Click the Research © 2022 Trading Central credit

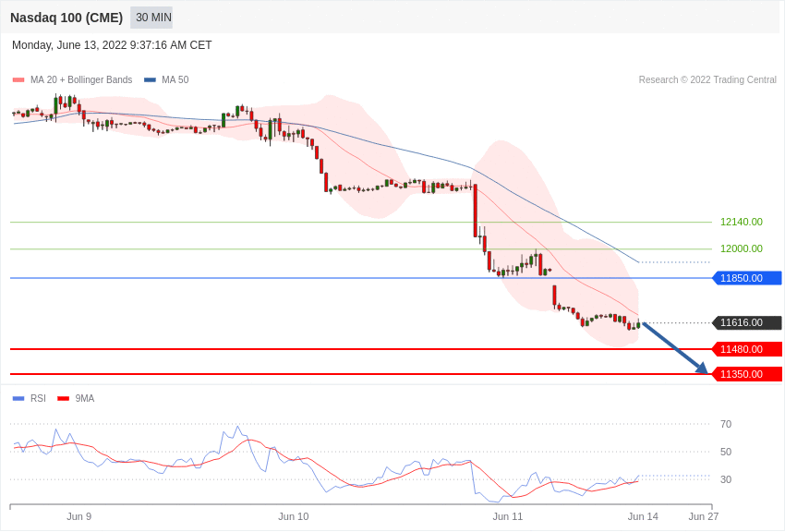click(707, 79)
